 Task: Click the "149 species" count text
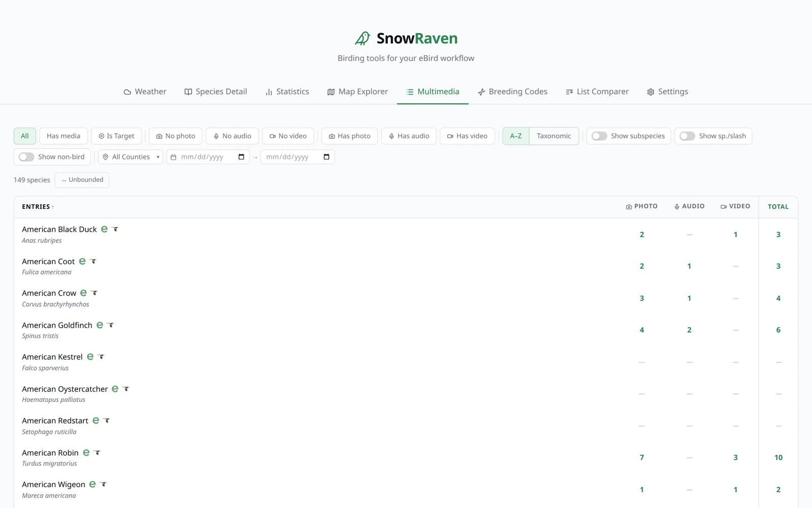(32, 180)
